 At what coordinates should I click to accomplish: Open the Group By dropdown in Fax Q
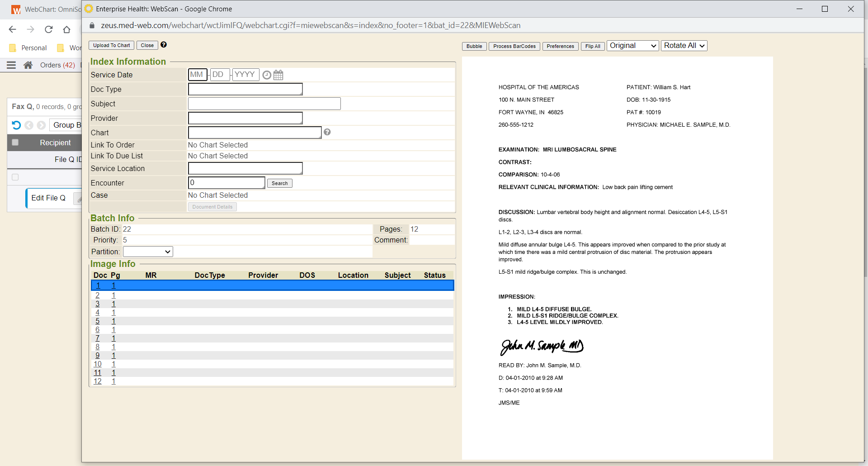(66, 125)
